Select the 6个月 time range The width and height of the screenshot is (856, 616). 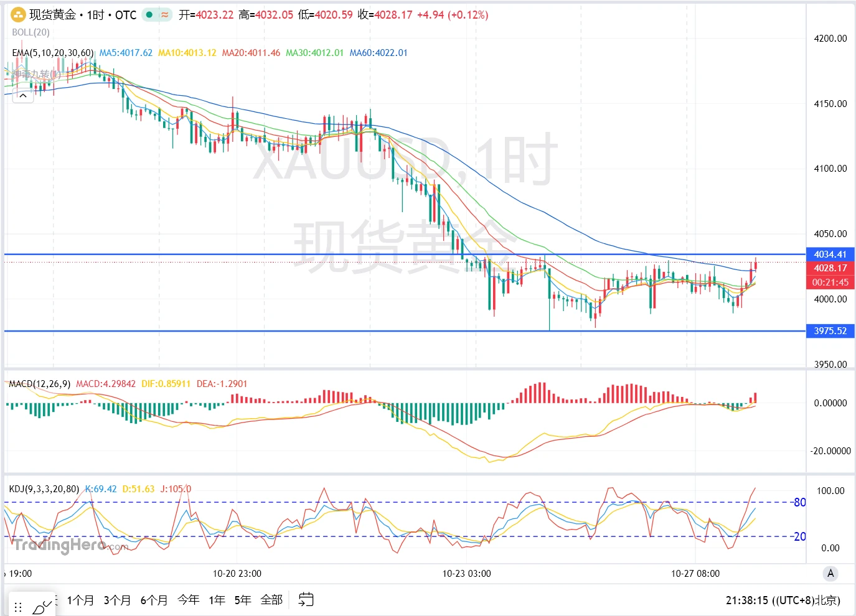click(154, 600)
